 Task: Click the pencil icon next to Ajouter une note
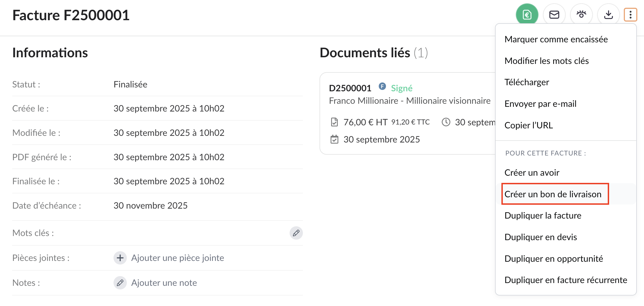coord(120,283)
